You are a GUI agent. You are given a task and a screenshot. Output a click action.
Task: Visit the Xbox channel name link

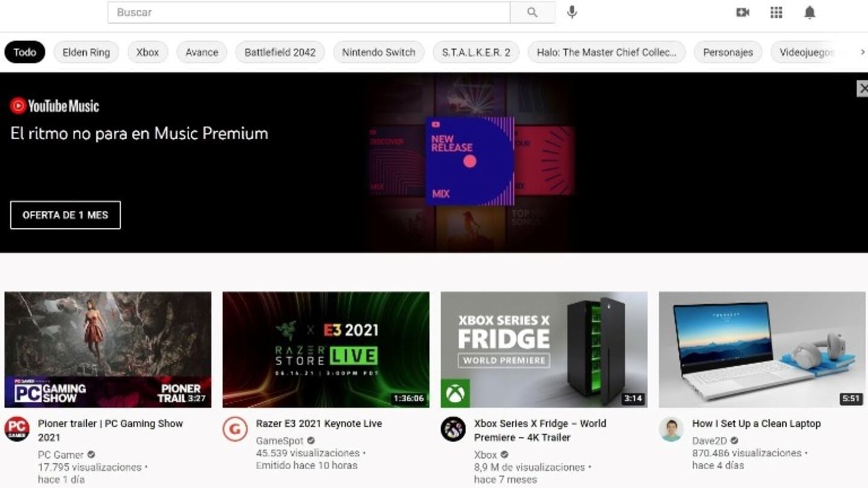click(x=486, y=455)
